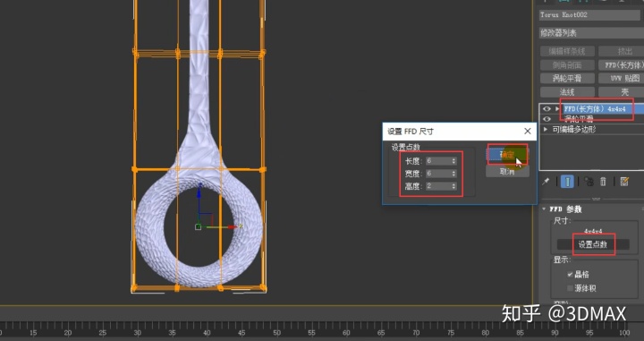
Task: Select 可编辑多边形 in the modifier stack
Action: 573,130
